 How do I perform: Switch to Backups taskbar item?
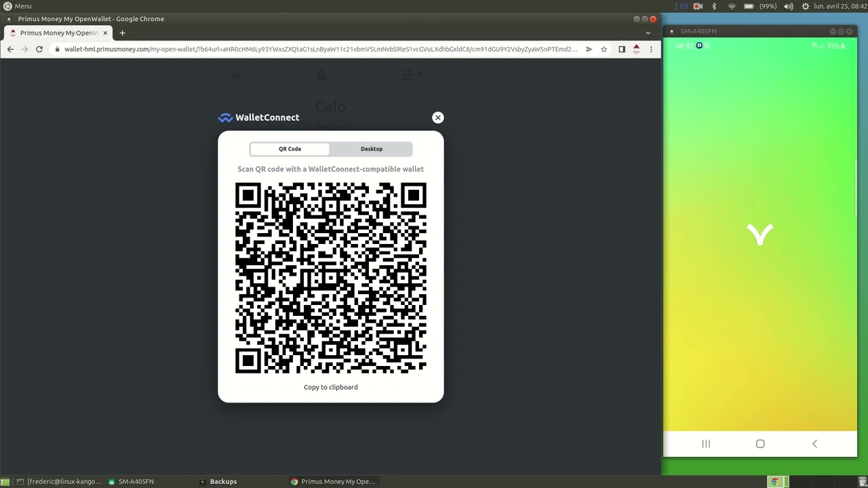(x=218, y=481)
